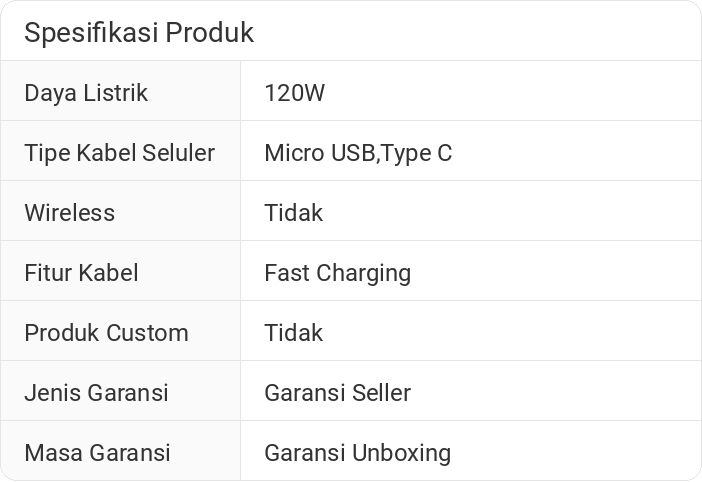Click the word Unboxing in warranty period
This screenshot has width=702, height=482.
(401, 453)
